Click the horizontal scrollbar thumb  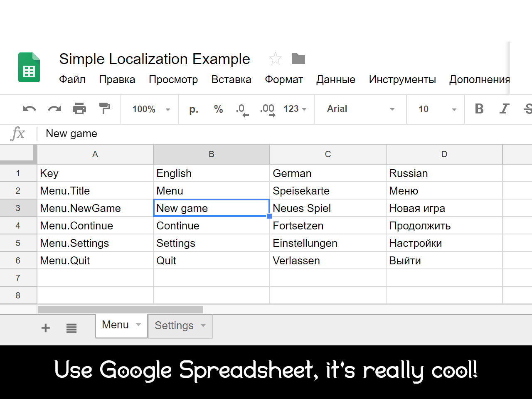121,310
